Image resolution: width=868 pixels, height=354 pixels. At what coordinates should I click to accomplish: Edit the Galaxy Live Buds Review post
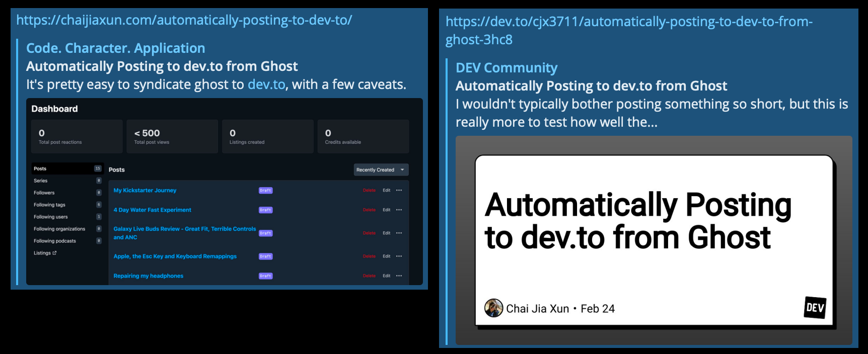[x=386, y=233]
